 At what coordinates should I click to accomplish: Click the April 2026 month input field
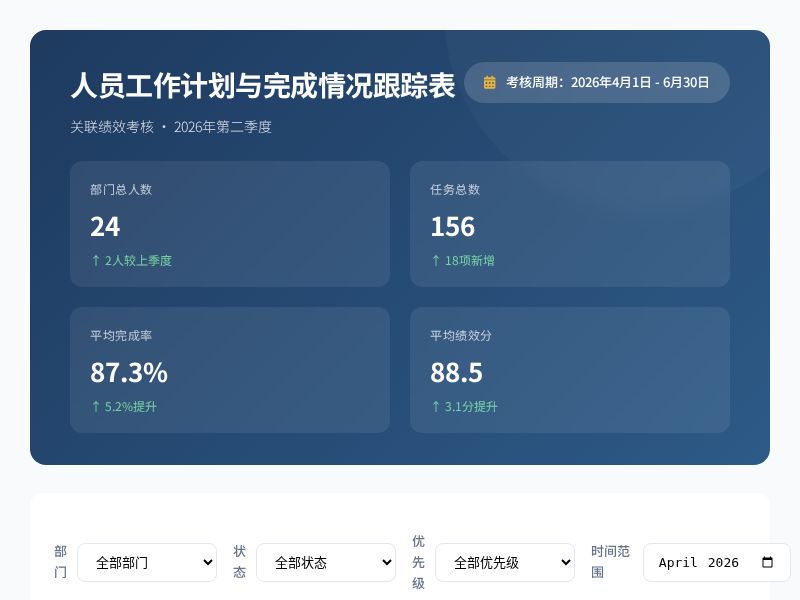[x=716, y=562]
